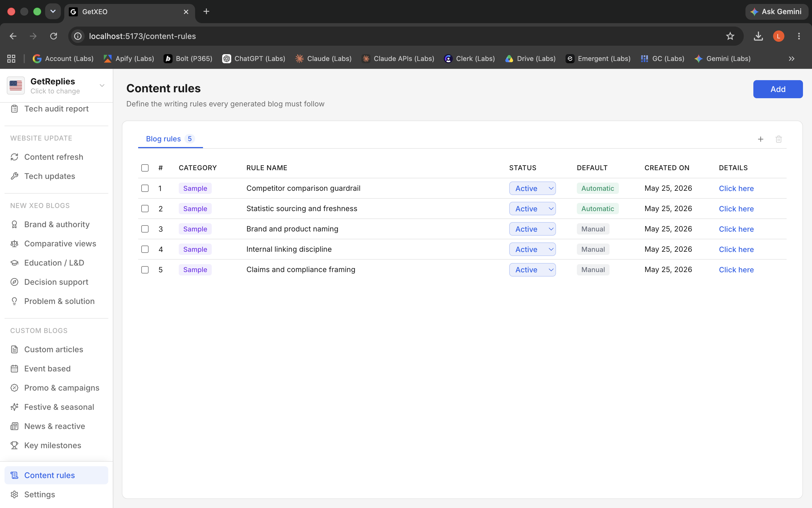The image size is (812, 508).
Task: Go back with the browser back arrow
Action: (13, 36)
